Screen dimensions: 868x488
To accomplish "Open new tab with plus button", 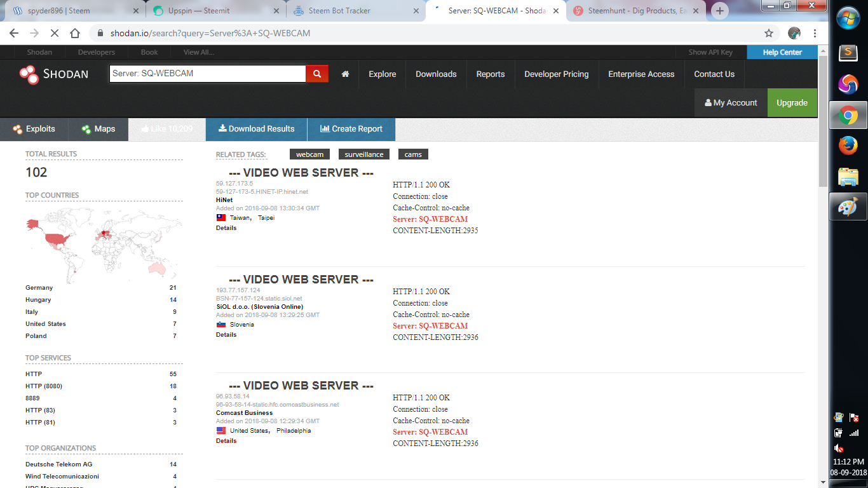I will (719, 11).
